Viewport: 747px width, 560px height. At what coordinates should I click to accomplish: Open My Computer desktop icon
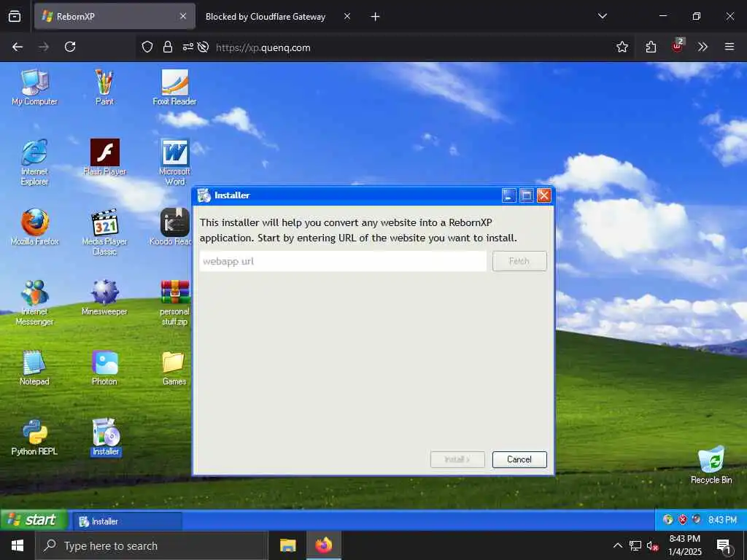tap(35, 87)
